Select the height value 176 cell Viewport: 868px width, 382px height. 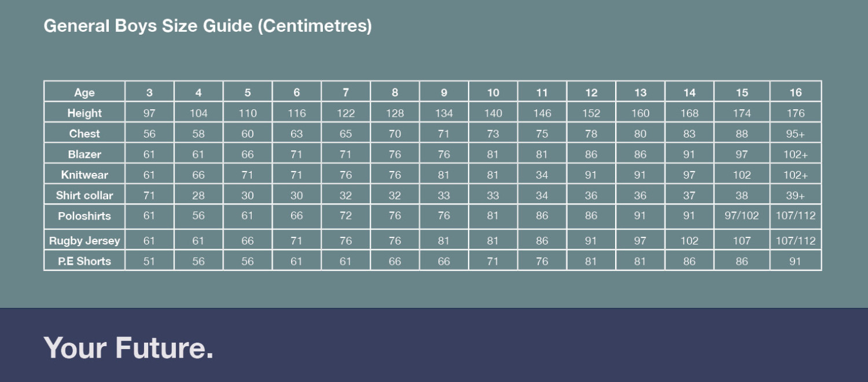tap(796, 113)
